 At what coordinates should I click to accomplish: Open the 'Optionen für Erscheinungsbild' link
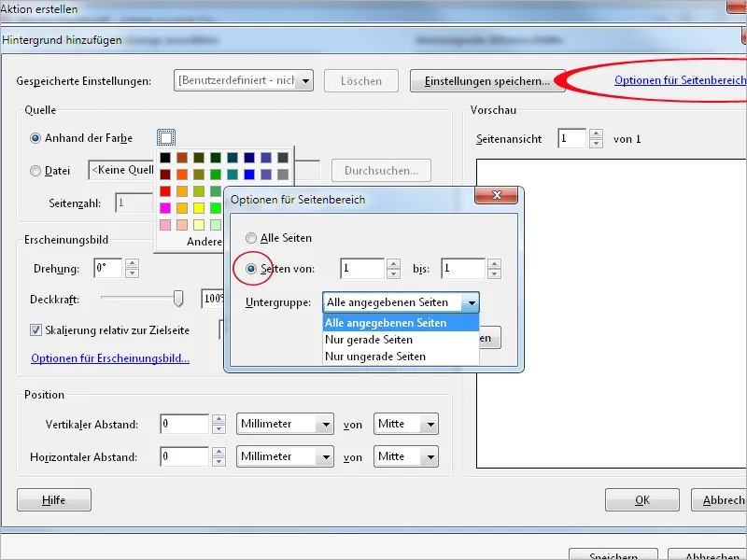coord(110,358)
